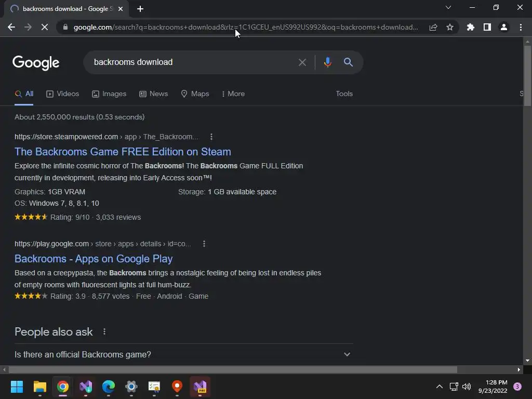Open Settings gear in the taskbar

pyautogui.click(x=131, y=387)
